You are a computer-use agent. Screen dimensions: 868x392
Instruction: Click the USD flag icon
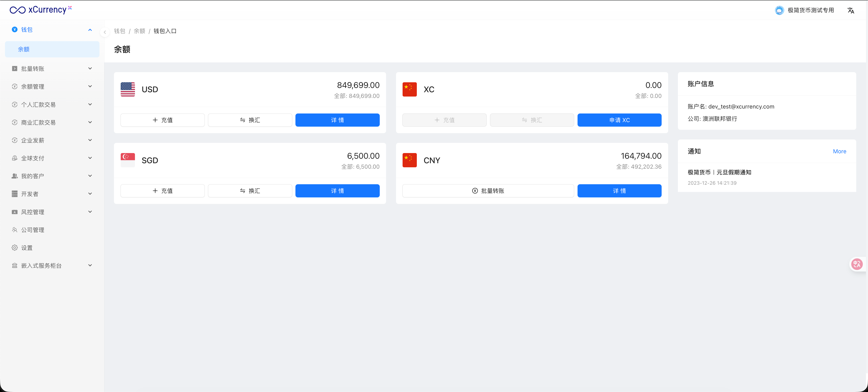click(x=128, y=89)
